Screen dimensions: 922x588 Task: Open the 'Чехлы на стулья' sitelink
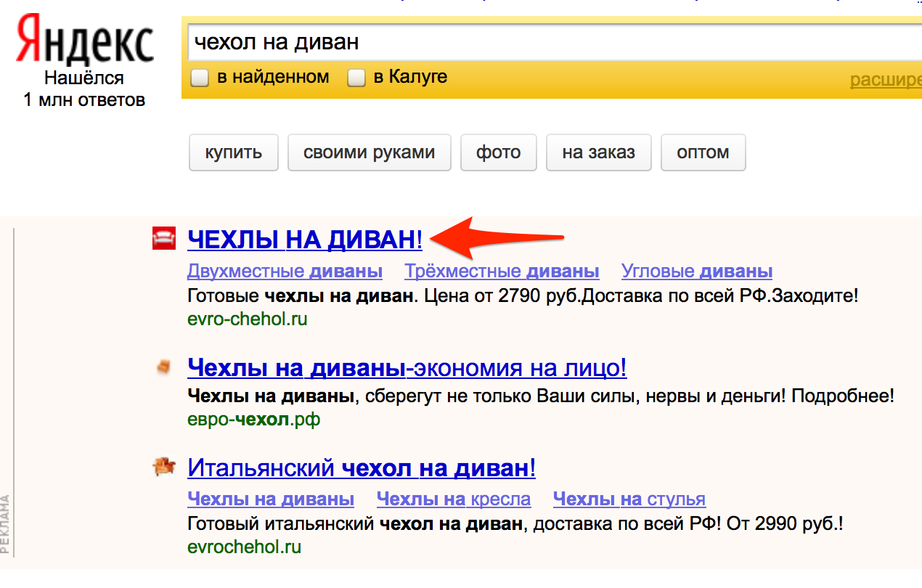coord(629,499)
